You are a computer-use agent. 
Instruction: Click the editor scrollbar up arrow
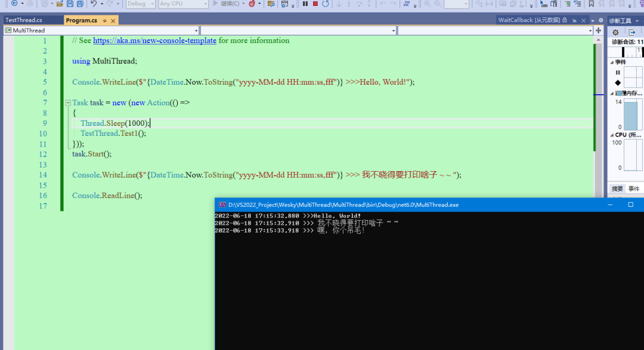[x=599, y=40]
